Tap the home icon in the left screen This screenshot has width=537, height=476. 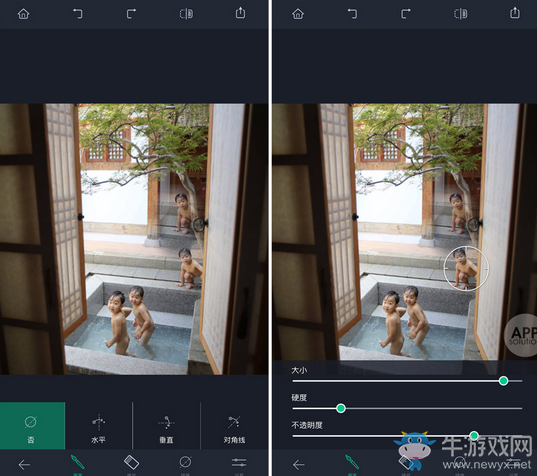point(24,14)
